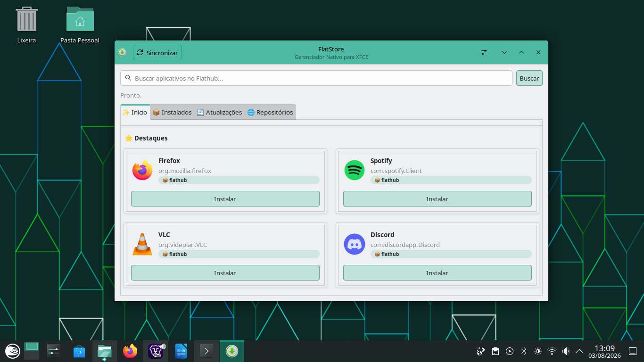Click the Pronto. status text
This screenshot has width=644, height=362.
(131, 95)
